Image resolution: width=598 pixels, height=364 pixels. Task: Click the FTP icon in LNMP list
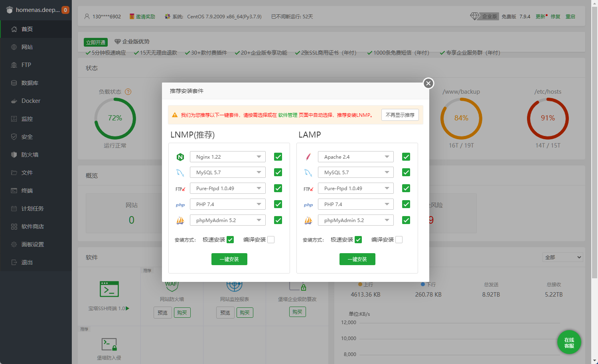(x=180, y=189)
